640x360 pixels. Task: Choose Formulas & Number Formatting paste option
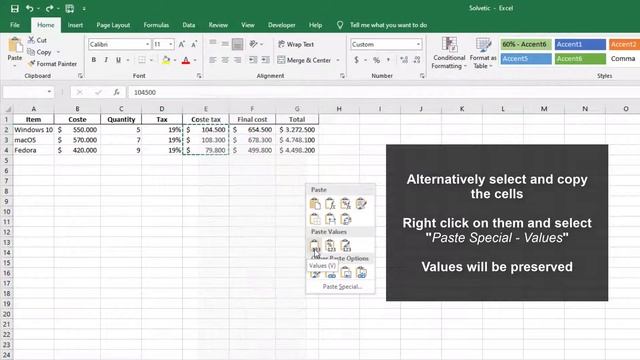[x=346, y=203]
